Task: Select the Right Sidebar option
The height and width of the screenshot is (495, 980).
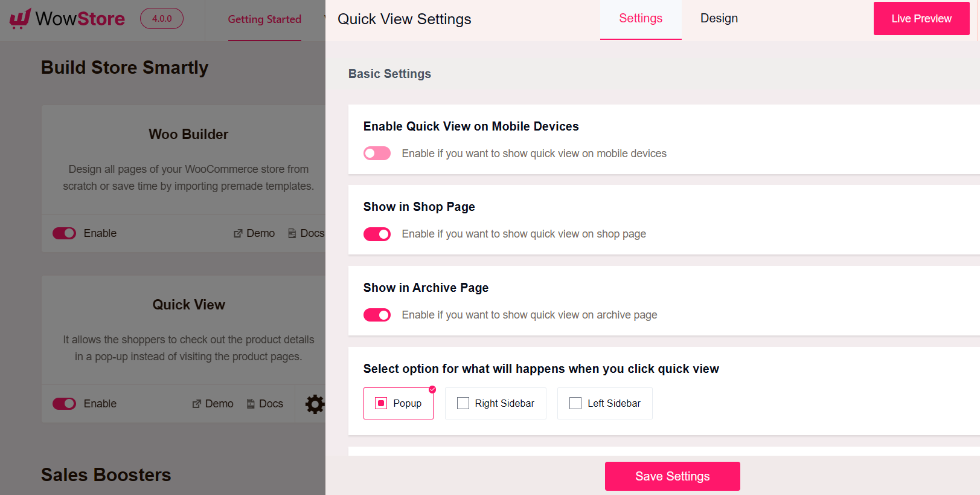Action: click(495, 403)
